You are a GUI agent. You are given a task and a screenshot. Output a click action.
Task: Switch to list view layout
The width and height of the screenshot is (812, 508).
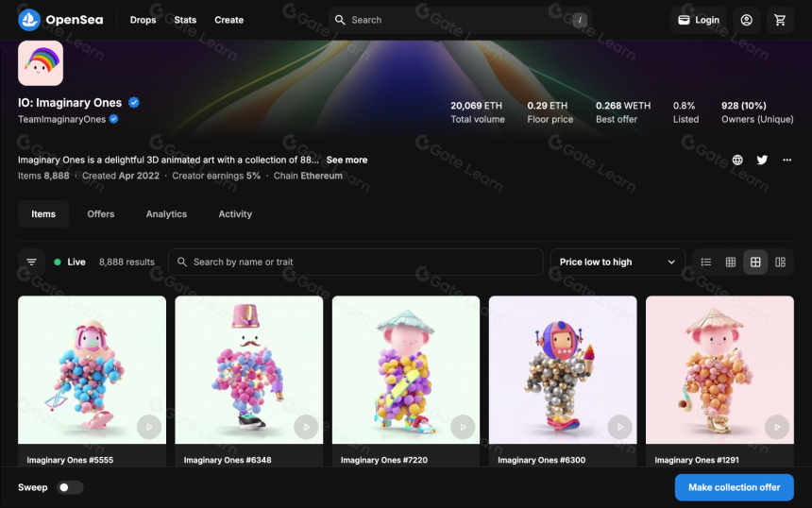(x=706, y=262)
